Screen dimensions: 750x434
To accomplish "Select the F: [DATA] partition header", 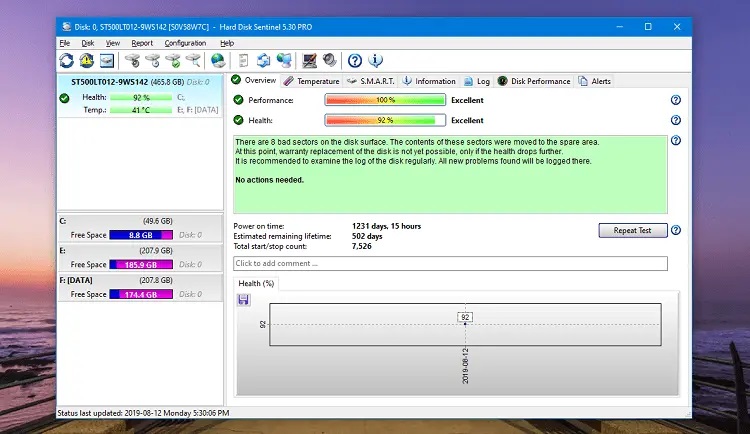I will click(140, 280).
